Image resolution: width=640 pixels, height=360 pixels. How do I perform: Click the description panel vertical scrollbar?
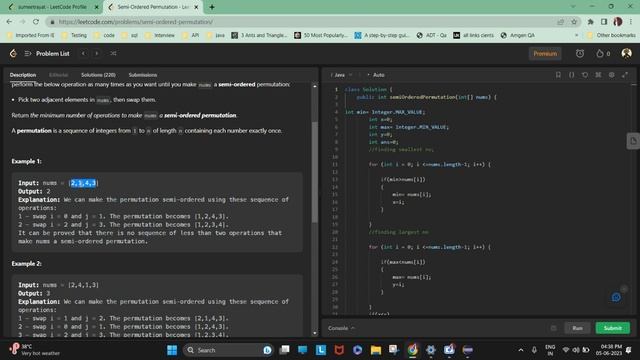[314, 171]
